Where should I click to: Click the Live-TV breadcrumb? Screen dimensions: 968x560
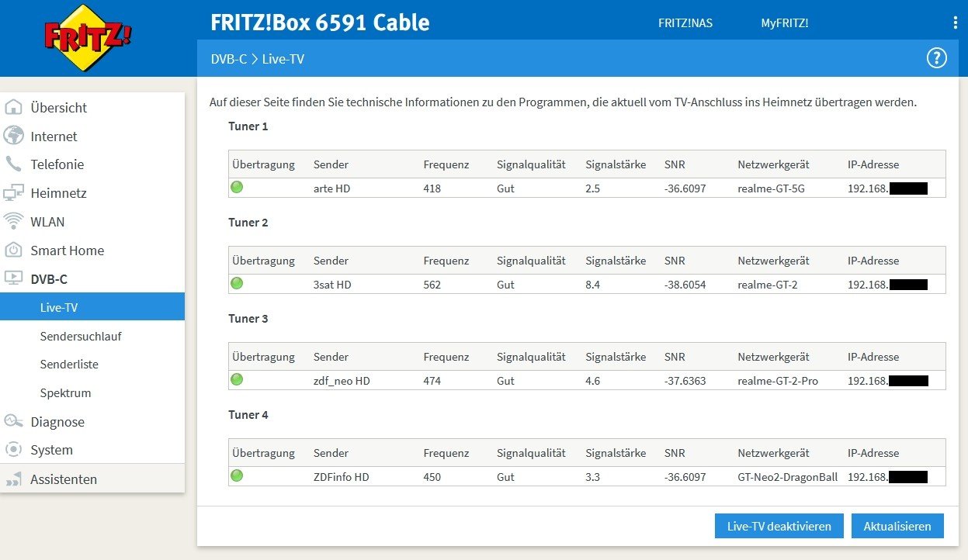(283, 59)
